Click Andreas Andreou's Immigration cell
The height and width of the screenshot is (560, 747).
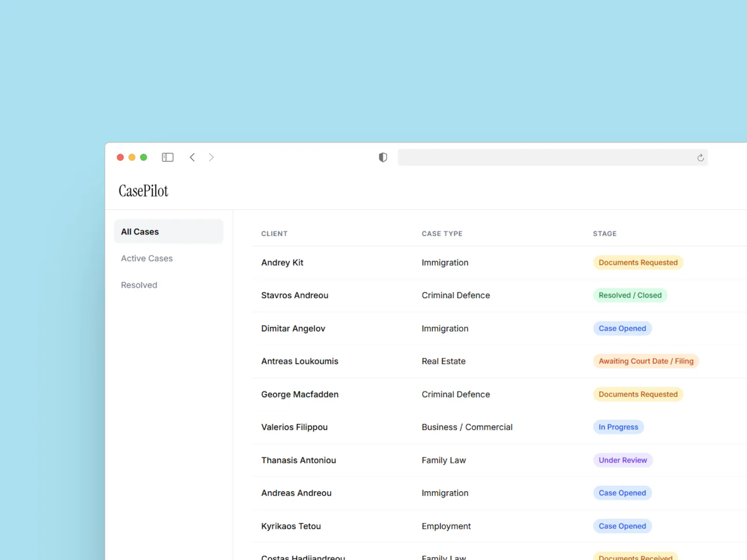pos(445,493)
